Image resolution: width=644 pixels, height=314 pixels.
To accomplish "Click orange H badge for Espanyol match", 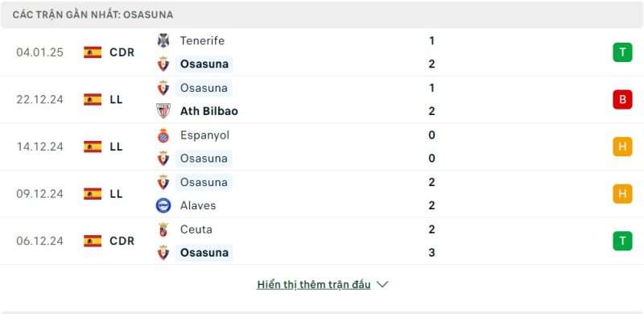I will pyautogui.click(x=622, y=147).
